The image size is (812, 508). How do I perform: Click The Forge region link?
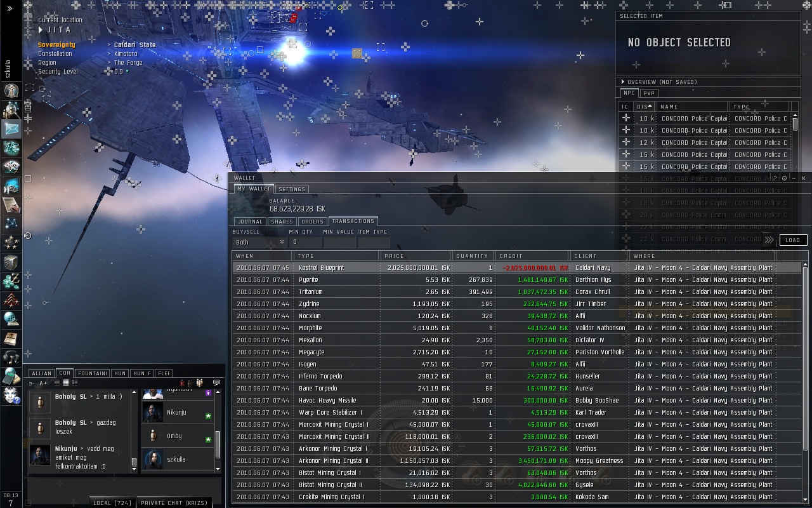129,63
